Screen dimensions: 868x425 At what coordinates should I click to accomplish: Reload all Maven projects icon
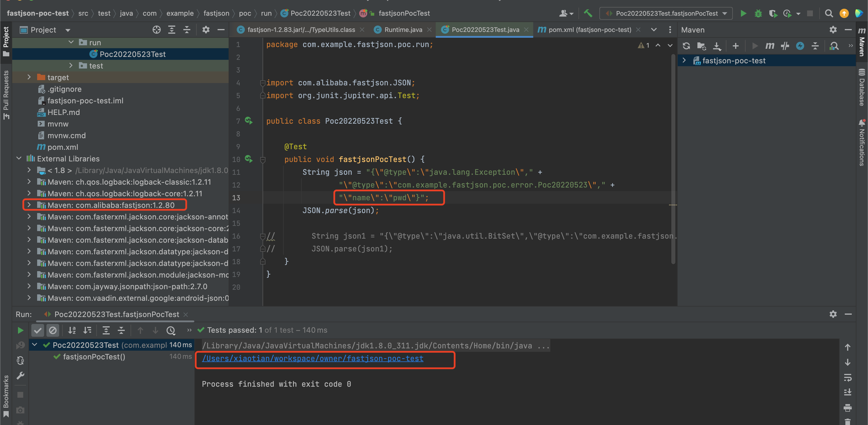(686, 46)
